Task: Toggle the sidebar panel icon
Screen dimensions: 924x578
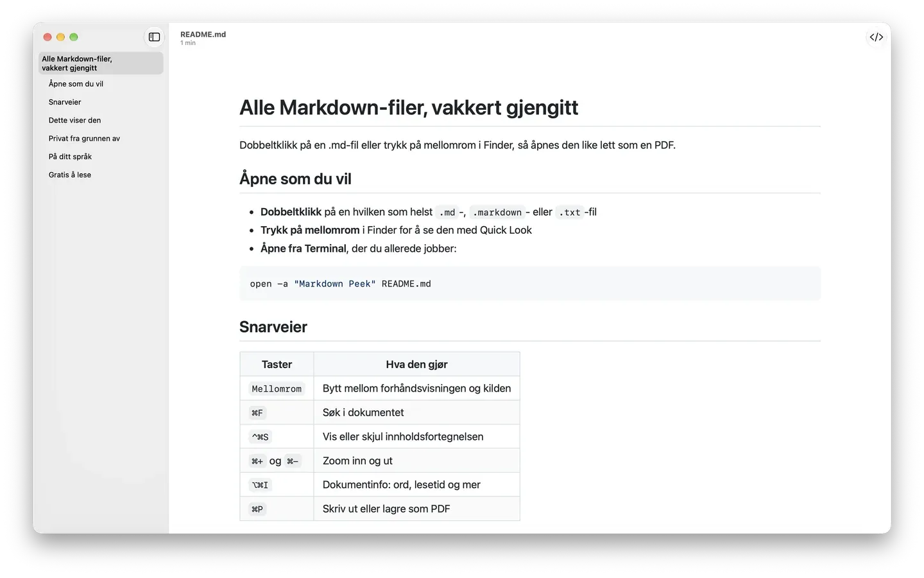Action: pyautogui.click(x=154, y=37)
